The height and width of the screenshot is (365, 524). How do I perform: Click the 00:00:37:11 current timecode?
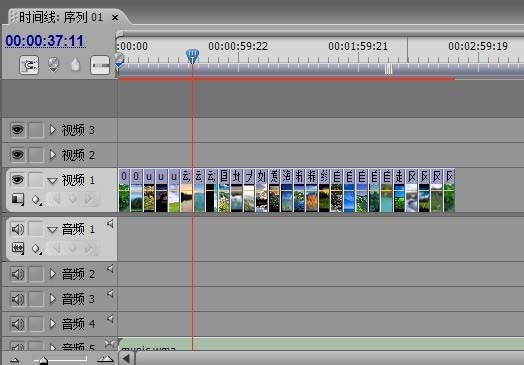tap(44, 41)
